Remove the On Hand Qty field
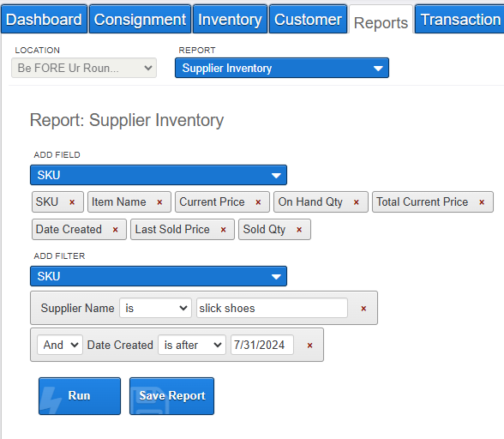 pyautogui.click(x=357, y=202)
